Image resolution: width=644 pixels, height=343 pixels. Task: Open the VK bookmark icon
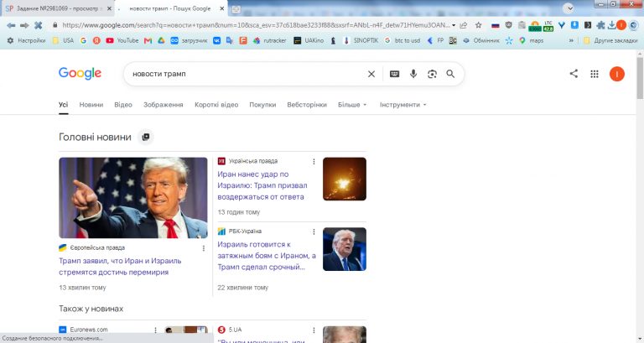point(216,40)
